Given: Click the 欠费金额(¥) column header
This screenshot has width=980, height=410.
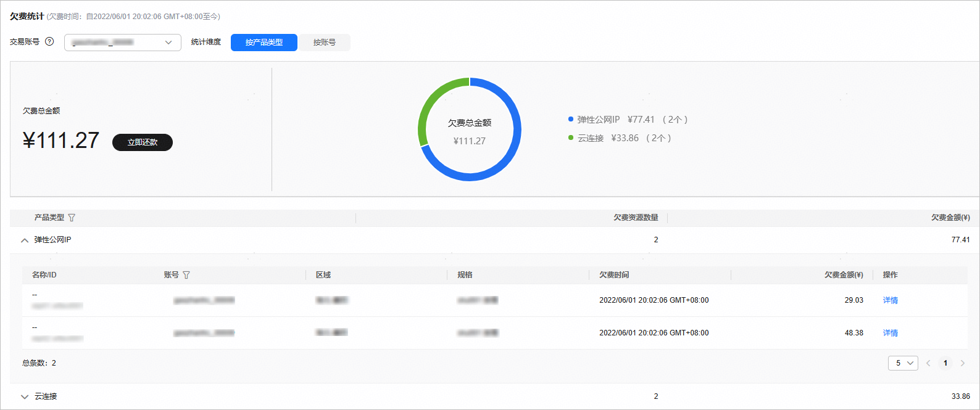Looking at the screenshot, I should click(x=950, y=218).
